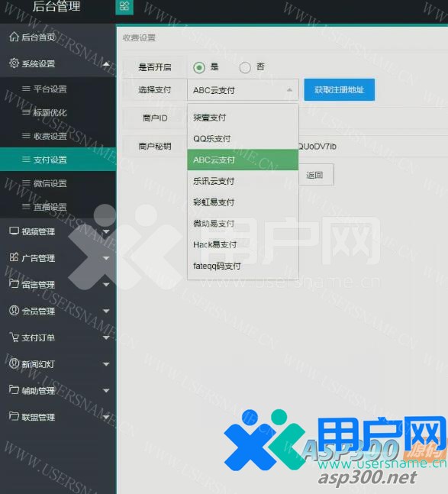Open the 后台首页 home icon
This screenshot has width=448, height=494.
tap(14, 37)
